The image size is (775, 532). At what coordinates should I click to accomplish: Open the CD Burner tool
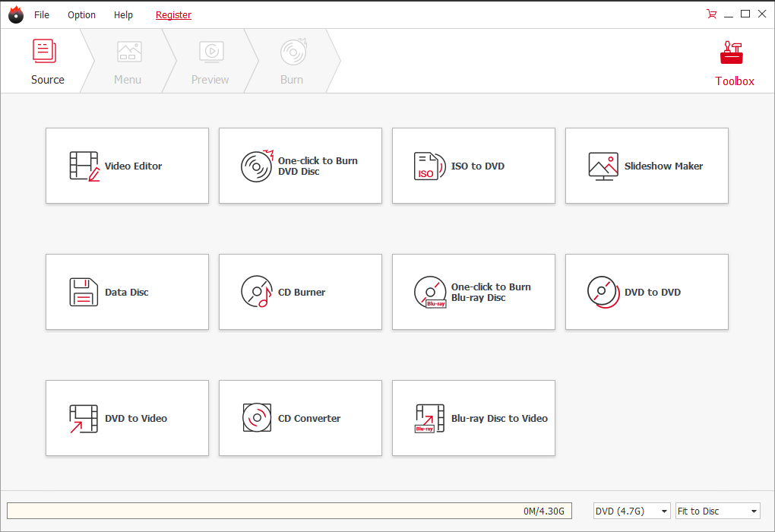coord(300,292)
